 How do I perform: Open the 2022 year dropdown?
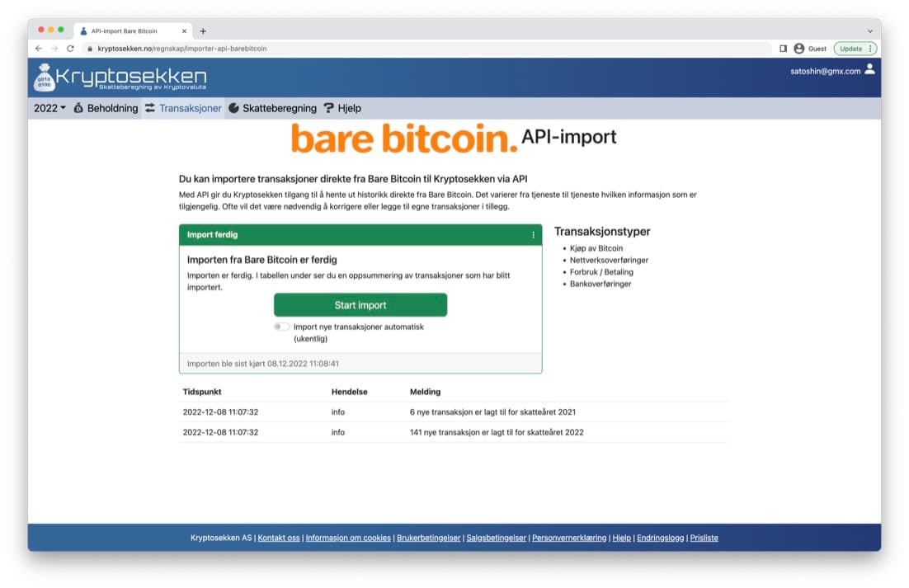tap(48, 108)
